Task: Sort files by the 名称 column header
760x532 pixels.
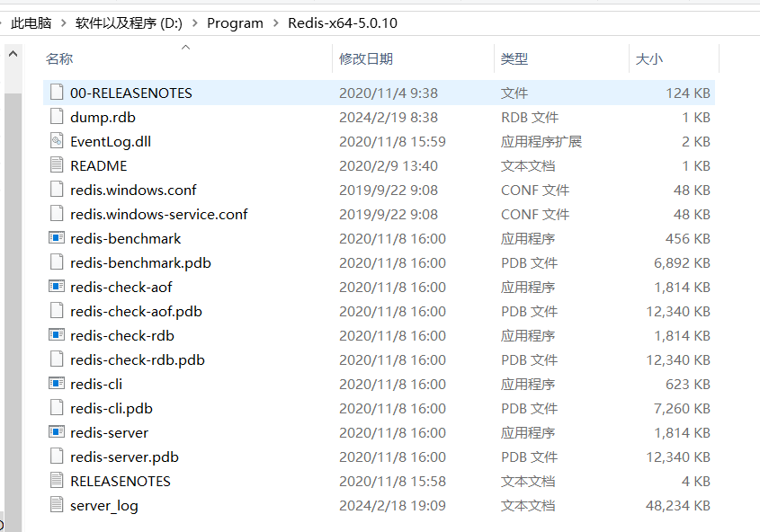Action: [59, 59]
